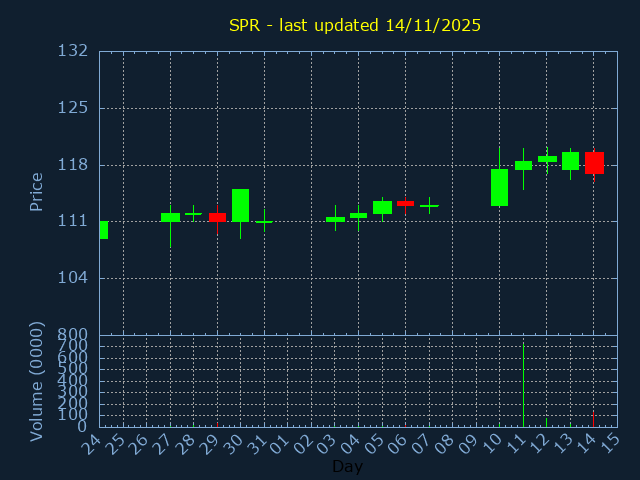The height and width of the screenshot is (480, 640).
Task: Select the green candle on day 05
Action: pyautogui.click(x=382, y=207)
